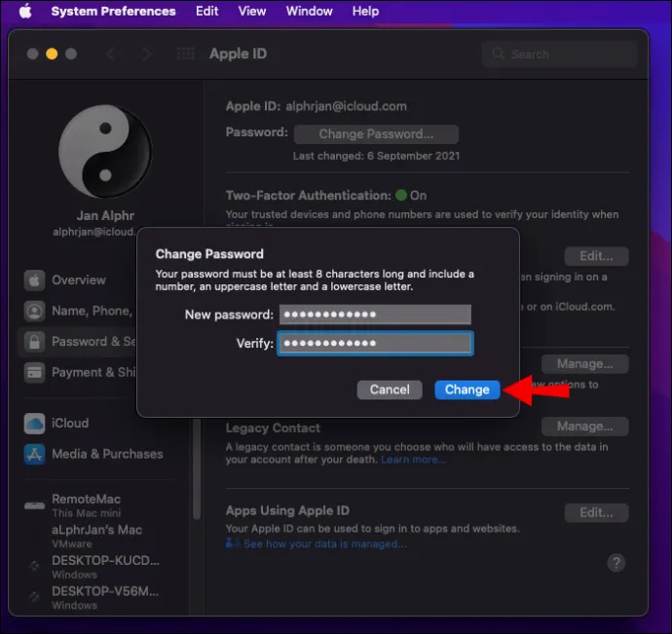
Task: Click the Payment & Shipping card icon
Action: click(x=34, y=373)
